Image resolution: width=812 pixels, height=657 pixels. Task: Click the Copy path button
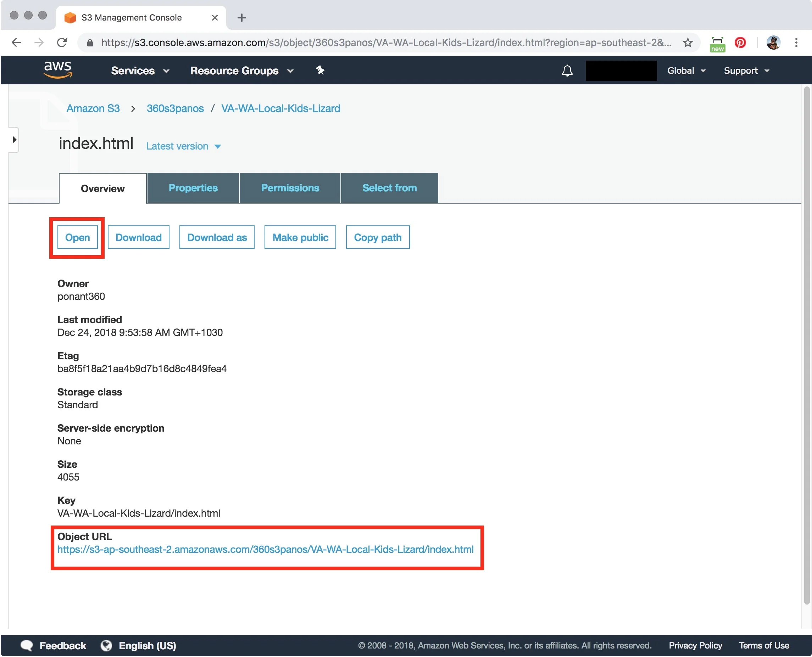point(378,237)
